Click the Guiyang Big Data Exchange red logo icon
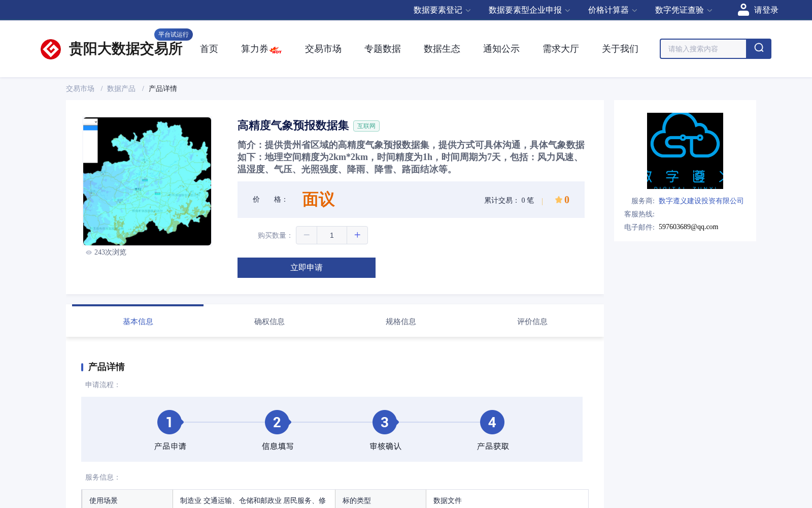 (51, 49)
